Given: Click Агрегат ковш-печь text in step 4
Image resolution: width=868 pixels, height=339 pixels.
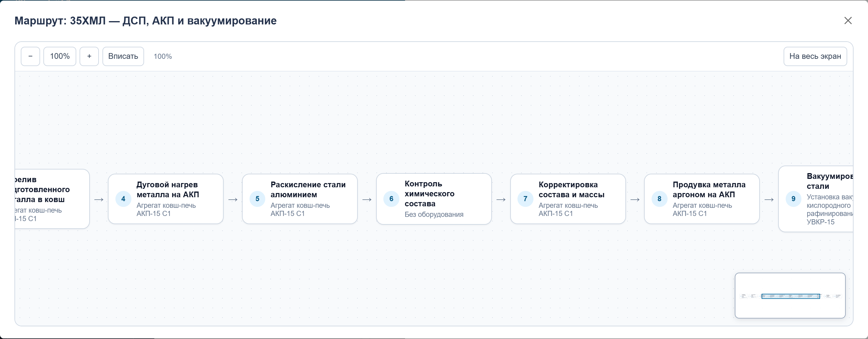Looking at the screenshot, I should tap(166, 205).
